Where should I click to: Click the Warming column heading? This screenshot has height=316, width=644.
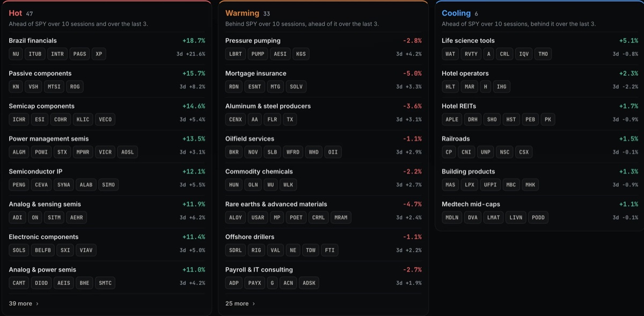coord(242,13)
